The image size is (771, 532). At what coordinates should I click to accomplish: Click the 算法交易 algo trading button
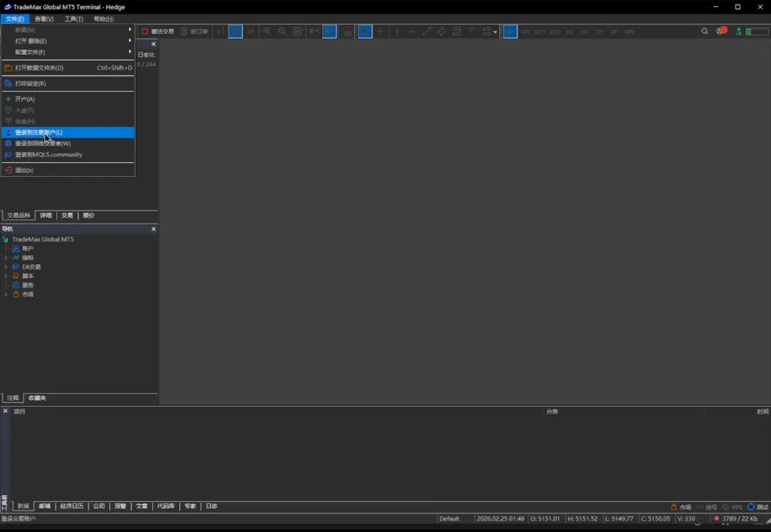pos(158,31)
